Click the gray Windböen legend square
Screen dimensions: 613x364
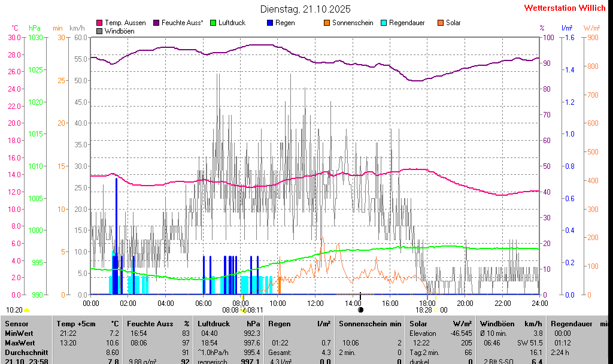[99, 31]
